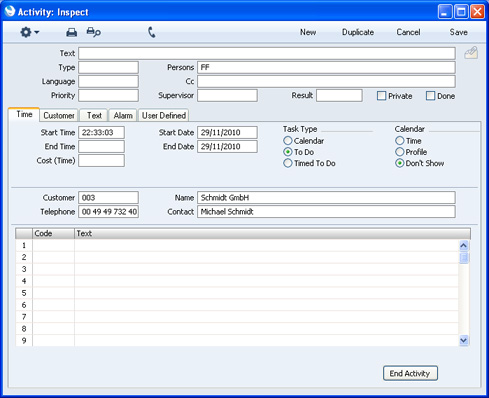Switch to the User Defined tab
The height and width of the screenshot is (398, 489).
coord(164,115)
